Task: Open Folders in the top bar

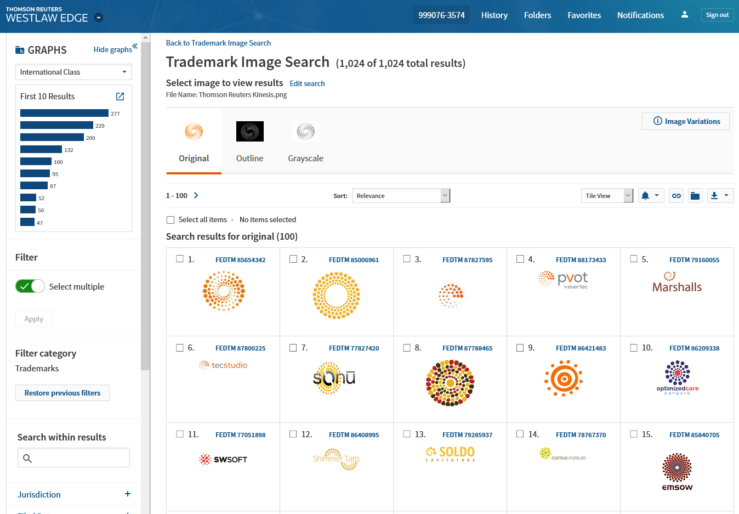Action: (x=537, y=15)
